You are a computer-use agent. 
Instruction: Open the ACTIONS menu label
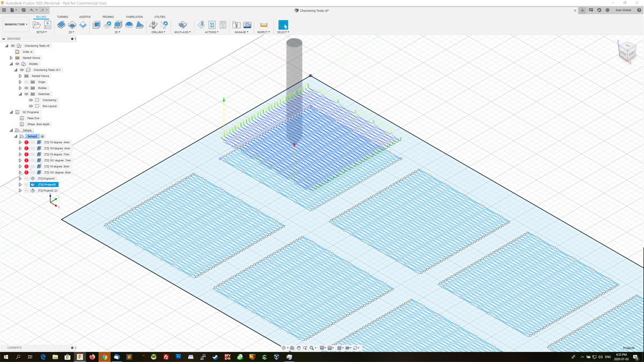point(211,32)
